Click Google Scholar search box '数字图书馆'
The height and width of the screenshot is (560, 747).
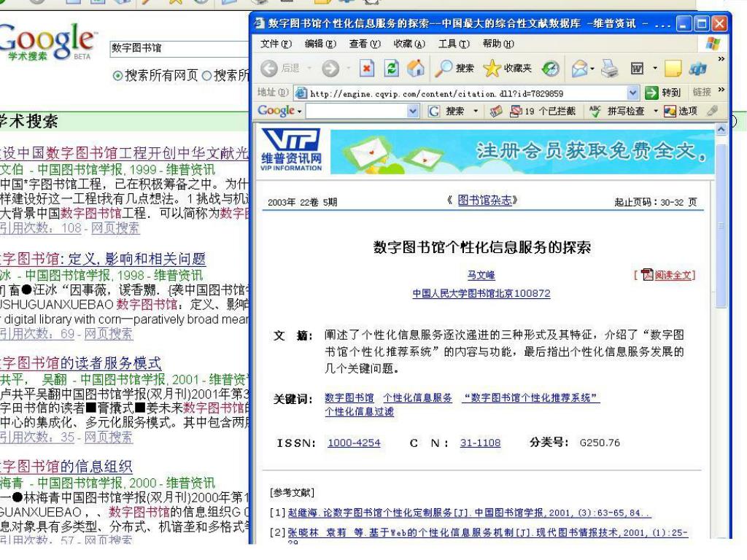pyautogui.click(x=179, y=48)
